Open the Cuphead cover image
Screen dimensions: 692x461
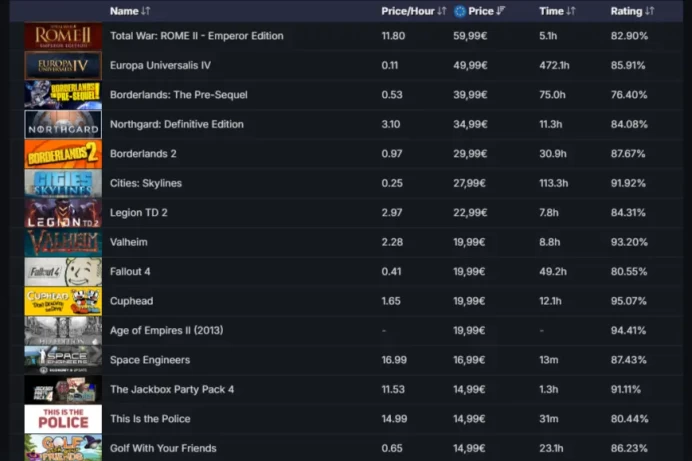pyautogui.click(x=63, y=301)
